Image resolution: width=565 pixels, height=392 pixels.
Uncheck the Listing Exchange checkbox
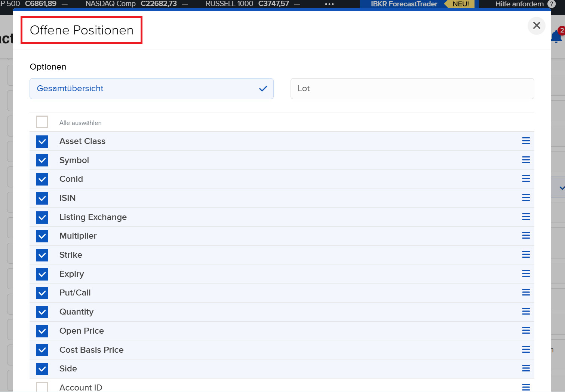coord(42,217)
